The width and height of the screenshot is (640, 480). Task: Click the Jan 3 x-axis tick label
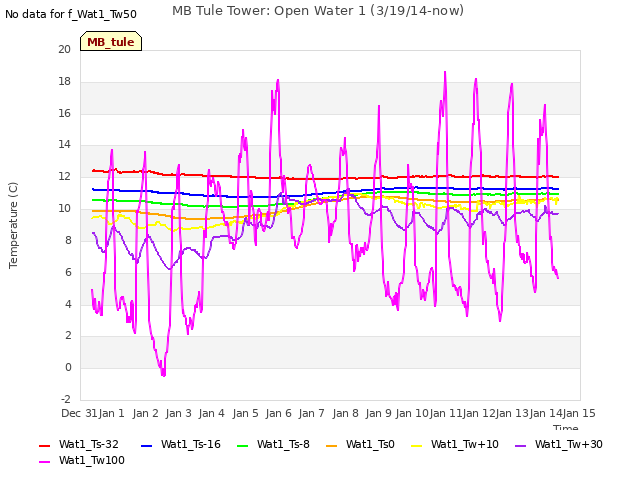coord(178,413)
